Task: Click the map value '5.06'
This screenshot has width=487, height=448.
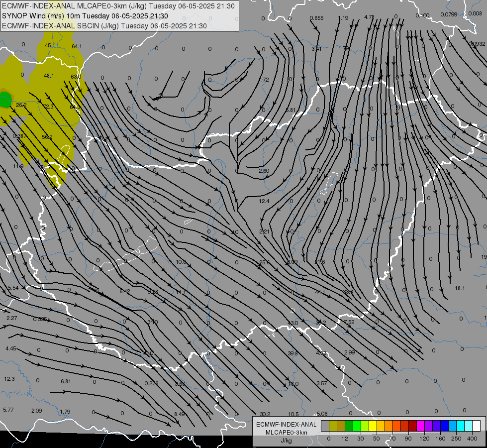Action: click(322, 414)
